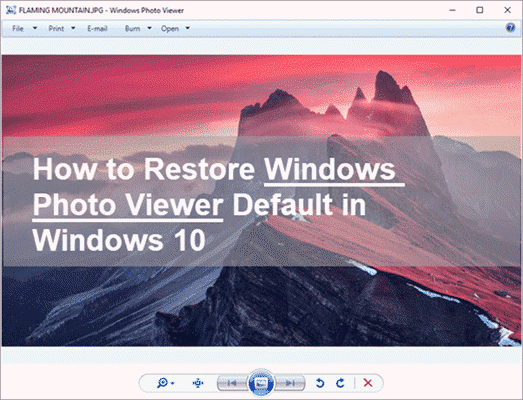
Task: Expand the Print dropdown arrow
Action: click(x=73, y=28)
